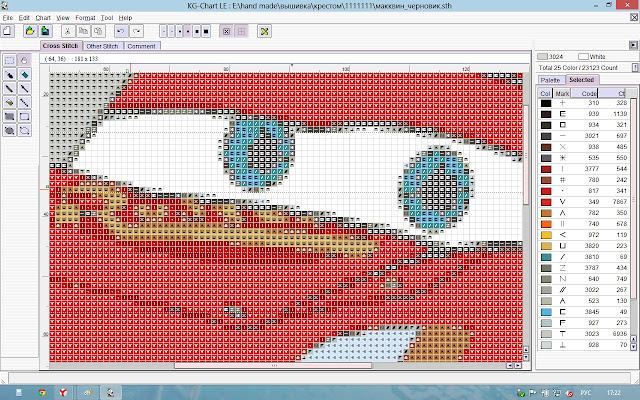Viewport: 640px width, 400px height.
Task: Open the Edit menu
Action: point(24,18)
